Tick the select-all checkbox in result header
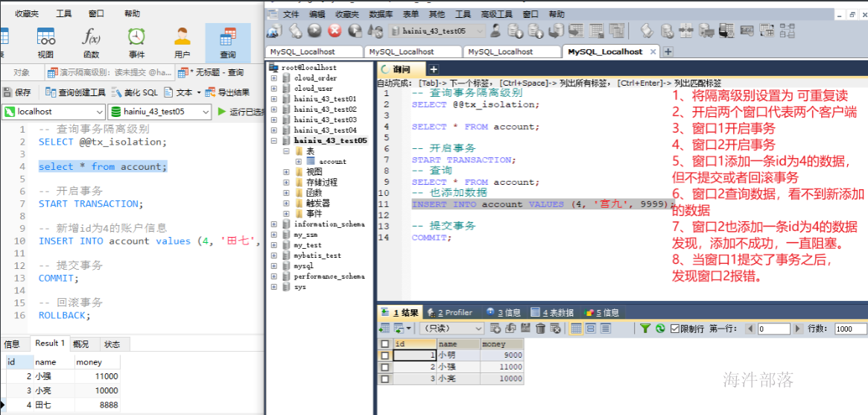This screenshot has width=868, height=415. [x=384, y=344]
